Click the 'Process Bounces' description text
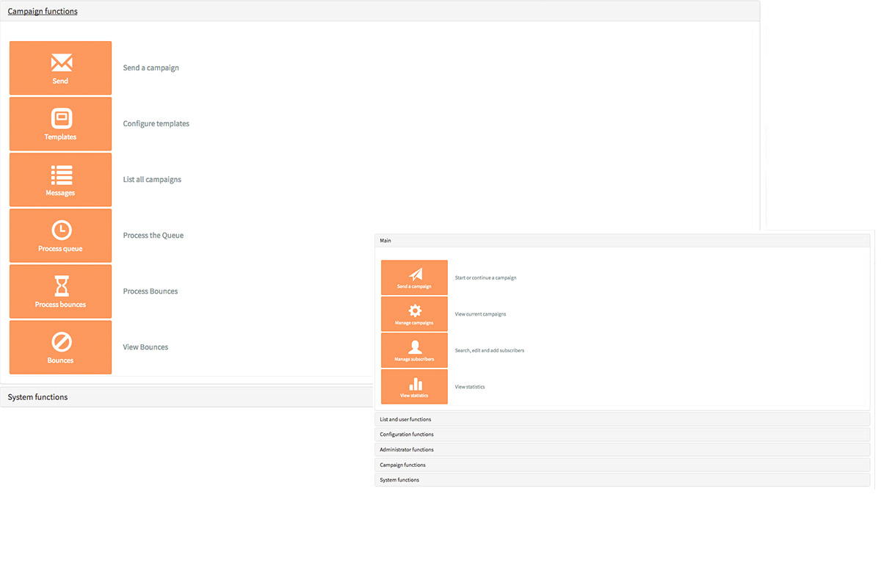The height and width of the screenshot is (588, 881). point(151,291)
